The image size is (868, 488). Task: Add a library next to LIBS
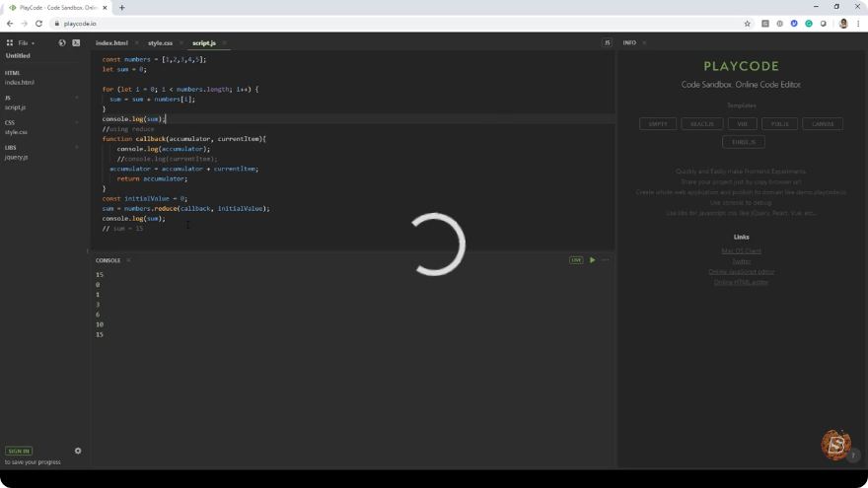pyautogui.click(x=77, y=148)
